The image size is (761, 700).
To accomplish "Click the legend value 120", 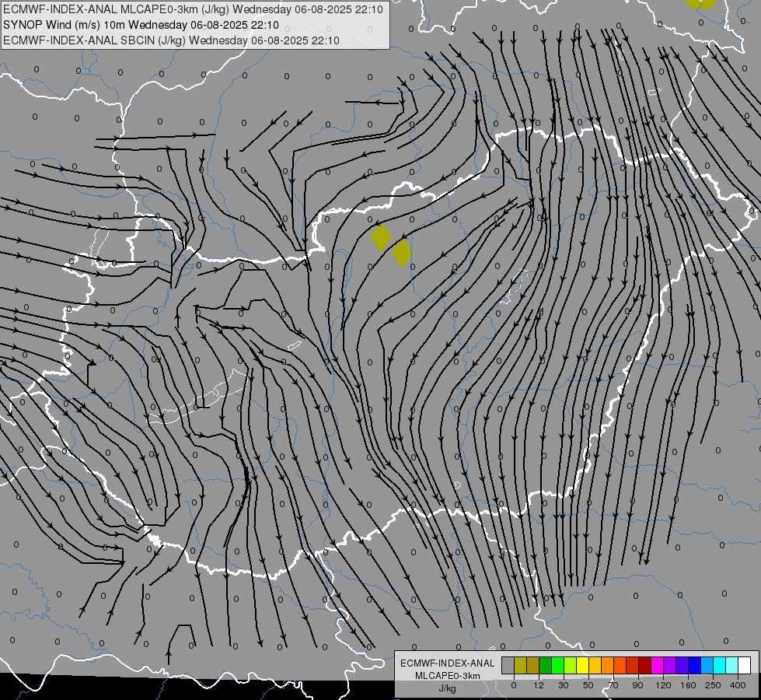I will (x=663, y=685).
